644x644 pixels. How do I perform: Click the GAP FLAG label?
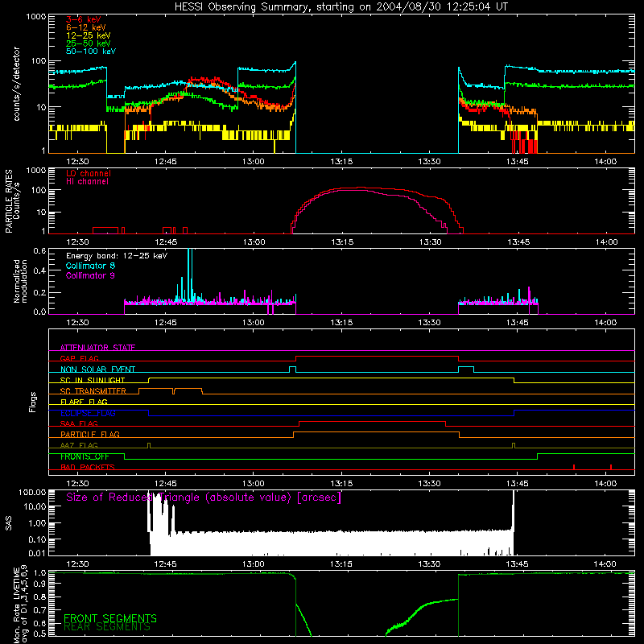(x=79, y=358)
